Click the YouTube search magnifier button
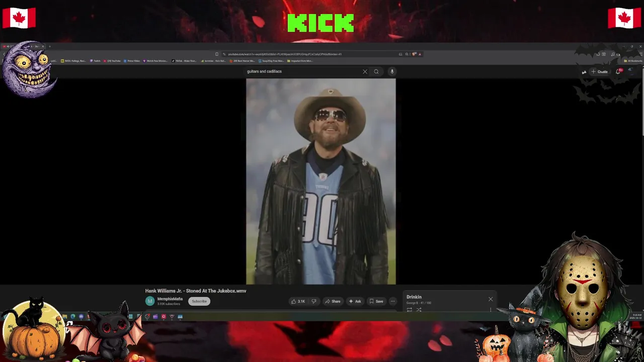This screenshot has height=362, width=644. click(x=376, y=71)
